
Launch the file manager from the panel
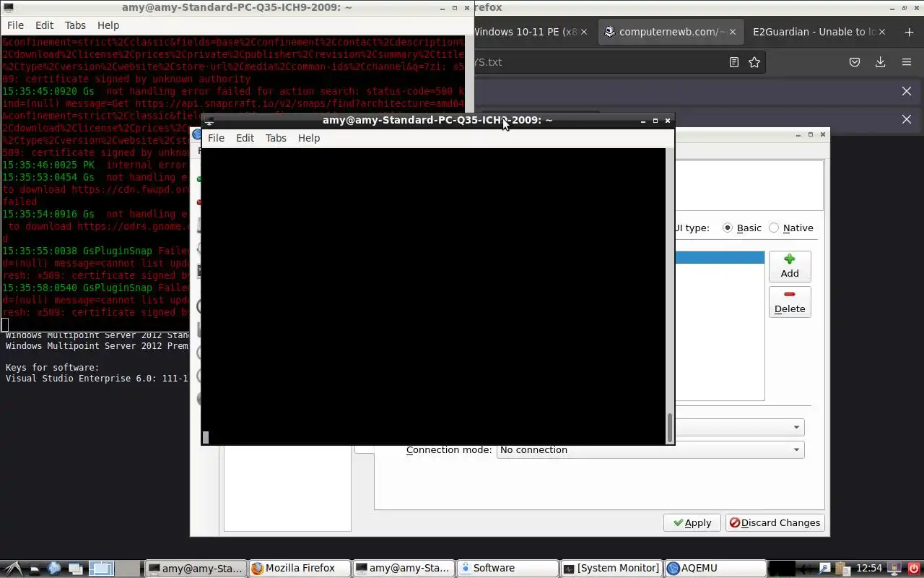(35, 569)
